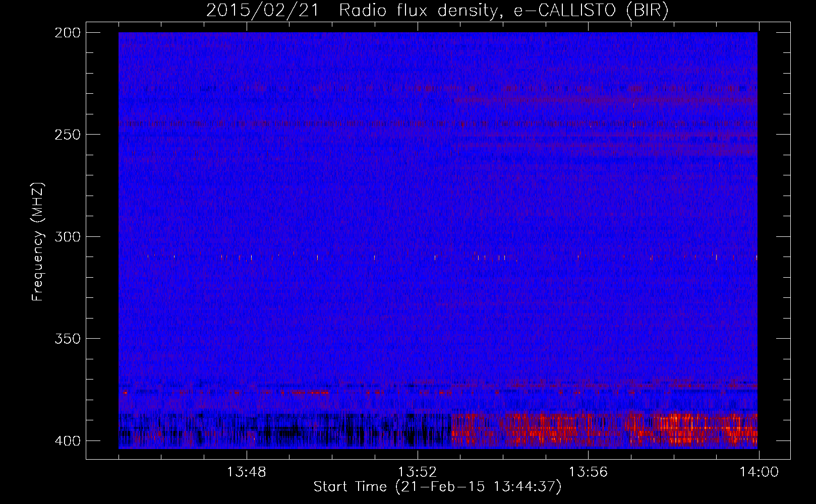The height and width of the screenshot is (504, 816).
Task: Select the "Frequency (MHZ)" y-axis label
Action: [38, 242]
